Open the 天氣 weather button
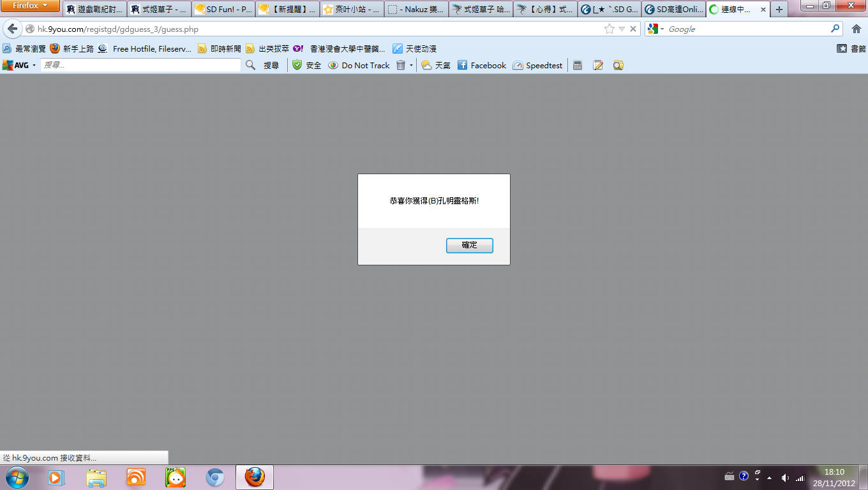The height and width of the screenshot is (490, 868). tap(436, 65)
